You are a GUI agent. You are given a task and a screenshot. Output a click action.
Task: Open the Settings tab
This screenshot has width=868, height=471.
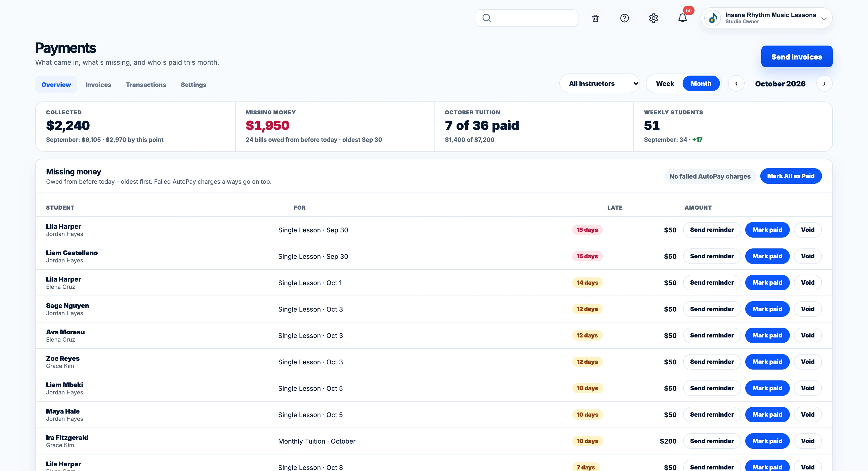(193, 85)
